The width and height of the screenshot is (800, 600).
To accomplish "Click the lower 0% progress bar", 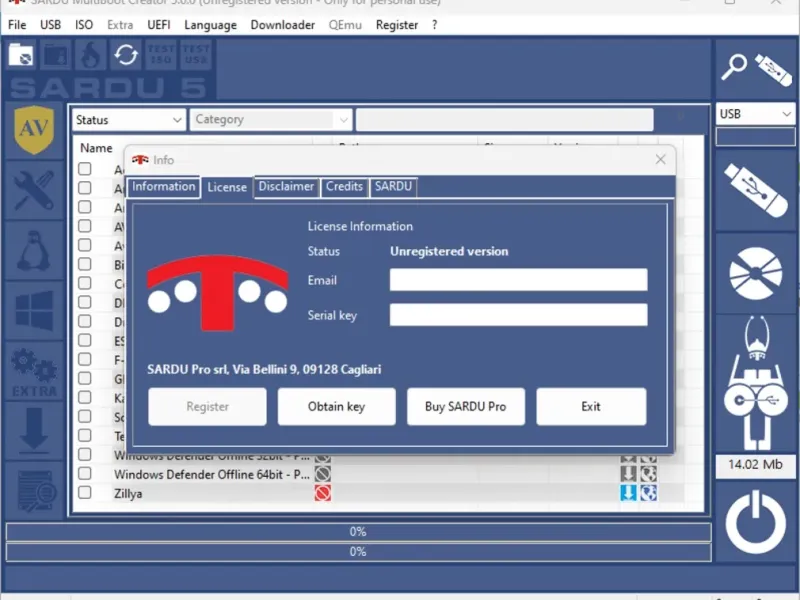I will (358, 552).
